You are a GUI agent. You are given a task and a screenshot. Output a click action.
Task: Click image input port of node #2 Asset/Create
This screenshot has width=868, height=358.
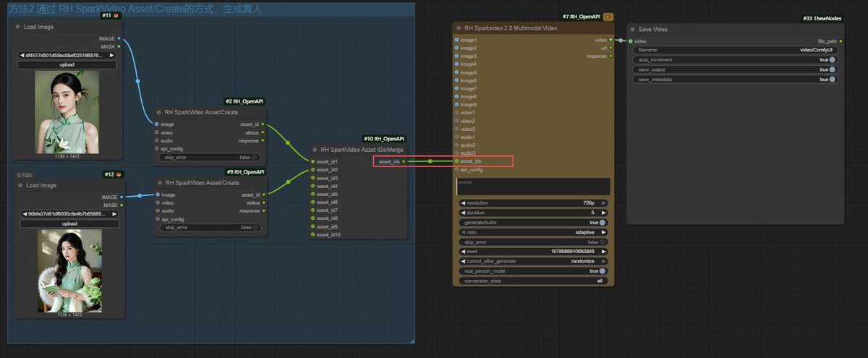click(156, 124)
